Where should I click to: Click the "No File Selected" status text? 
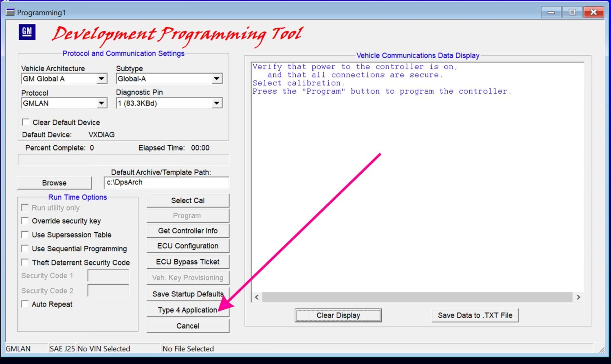click(x=188, y=349)
